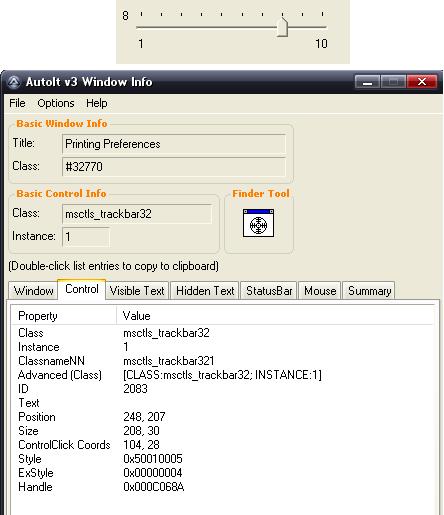Click the window Class field #32770

click(174, 166)
